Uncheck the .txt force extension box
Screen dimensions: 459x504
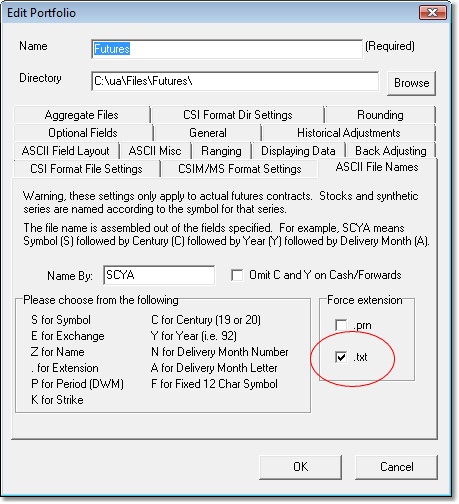[x=341, y=357]
